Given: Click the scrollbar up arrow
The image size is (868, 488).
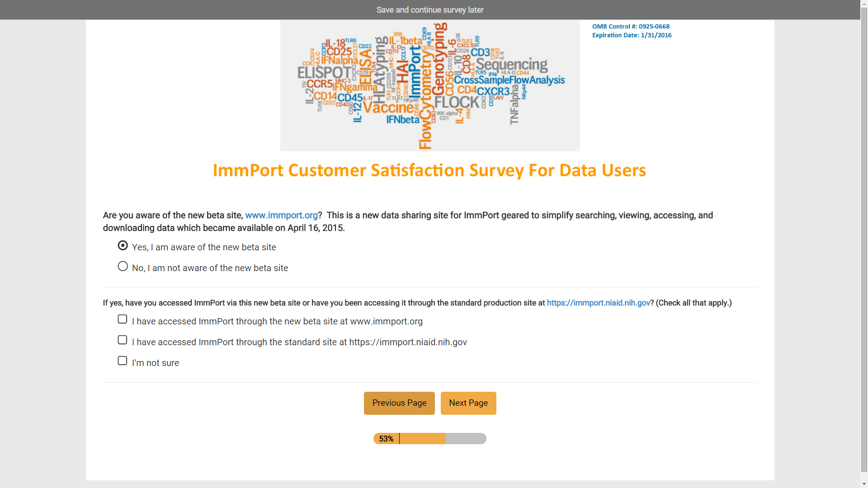Looking at the screenshot, I should (x=864, y=4).
